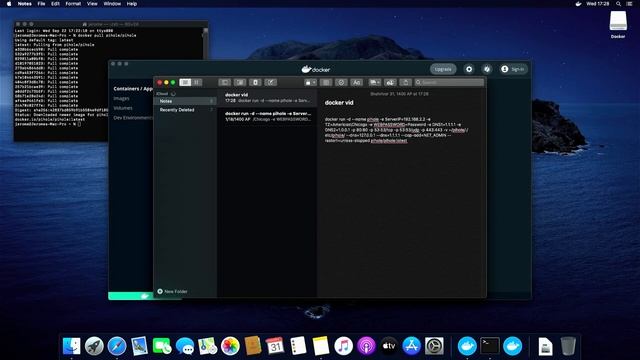Click Upgrade in Docker Desktop
The image size is (640, 360).
click(443, 69)
